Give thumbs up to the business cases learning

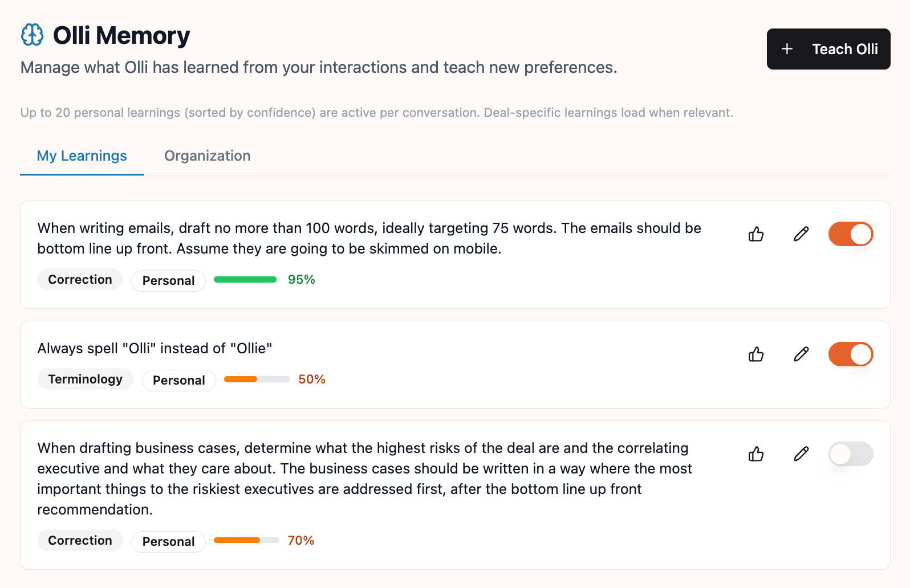tap(756, 454)
